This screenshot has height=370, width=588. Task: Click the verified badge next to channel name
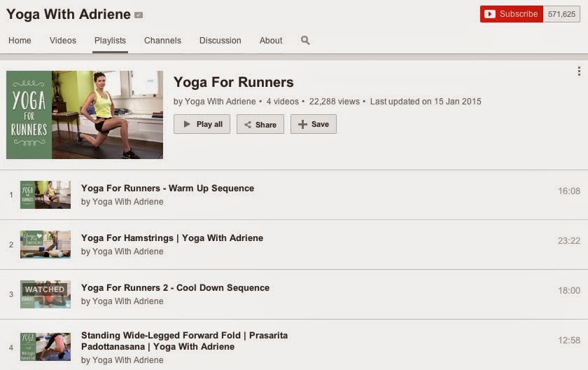139,15
